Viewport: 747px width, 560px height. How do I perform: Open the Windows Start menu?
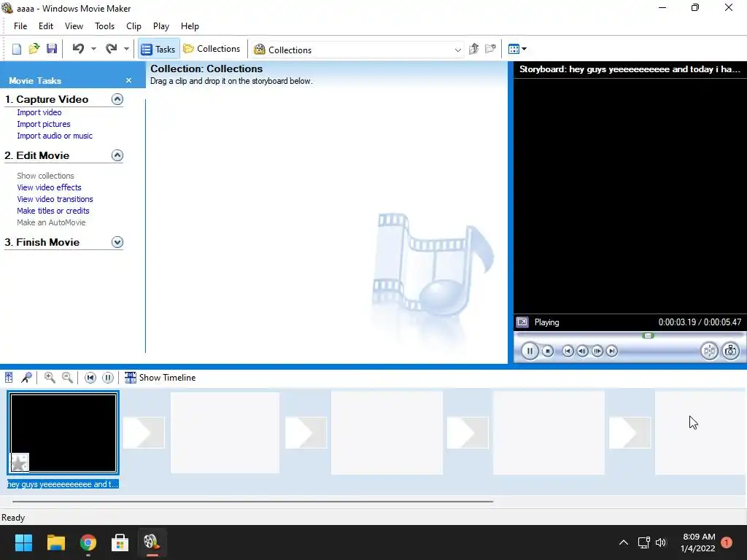coord(23,542)
